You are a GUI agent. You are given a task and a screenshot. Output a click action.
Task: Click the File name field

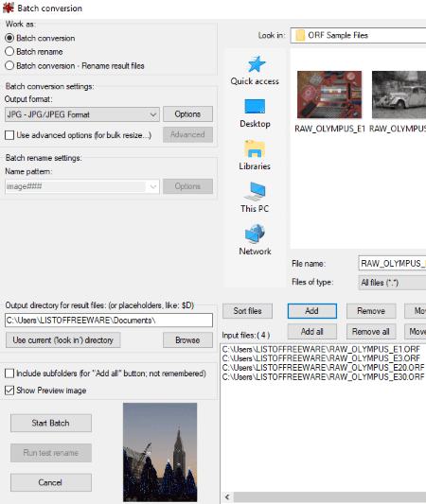click(392, 263)
